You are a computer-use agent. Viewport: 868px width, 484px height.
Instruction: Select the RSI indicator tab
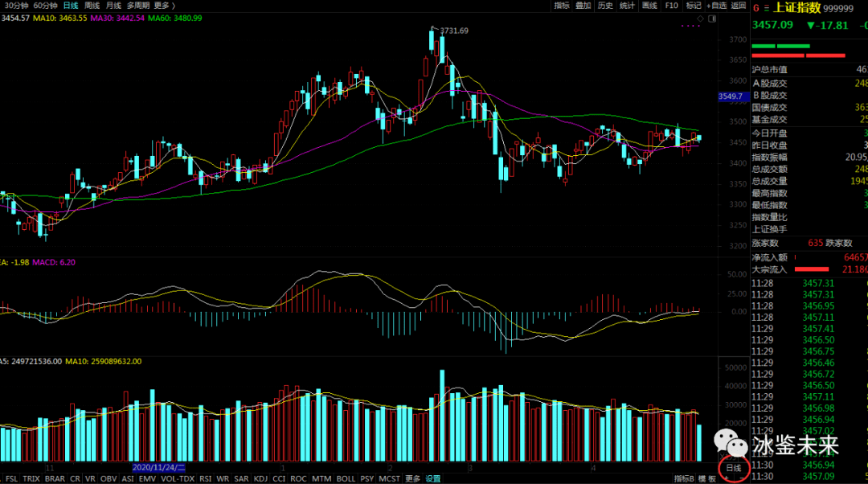tap(206, 478)
